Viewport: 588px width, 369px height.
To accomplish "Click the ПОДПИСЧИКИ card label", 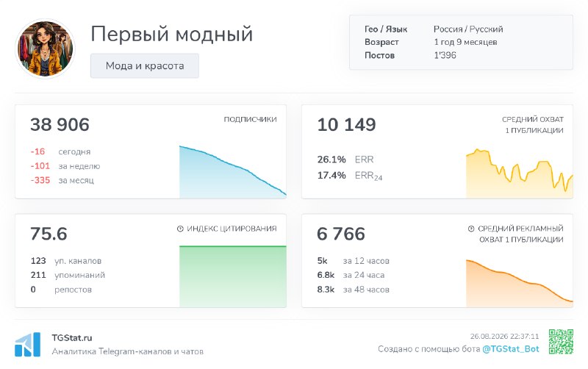I will coord(250,119).
